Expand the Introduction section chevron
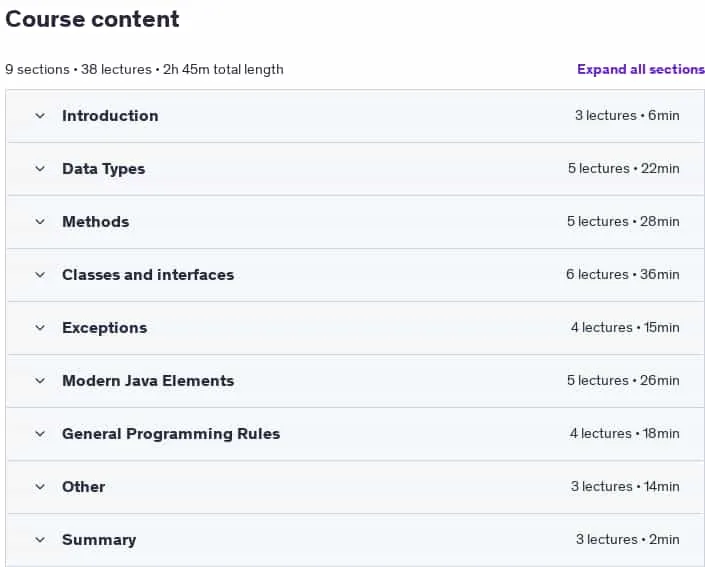The width and height of the screenshot is (705, 567). tap(40, 116)
